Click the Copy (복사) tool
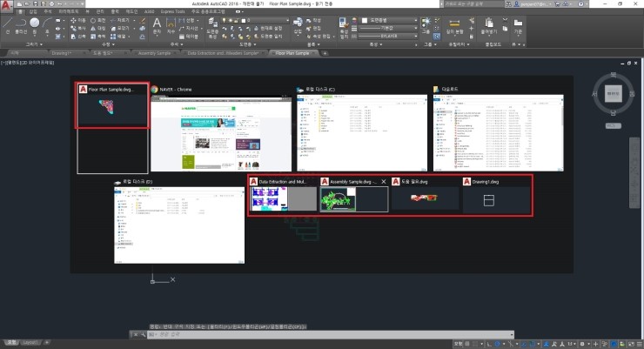The width and height of the screenshot is (644, 349). click(78, 29)
